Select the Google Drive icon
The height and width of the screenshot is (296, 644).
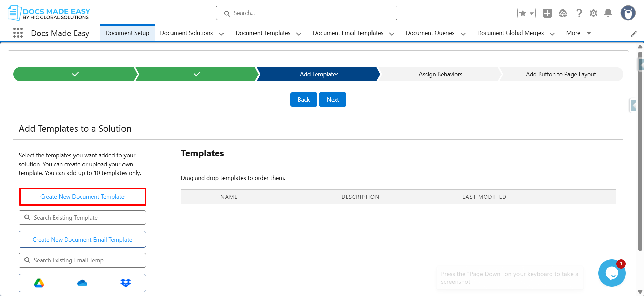pyautogui.click(x=39, y=283)
